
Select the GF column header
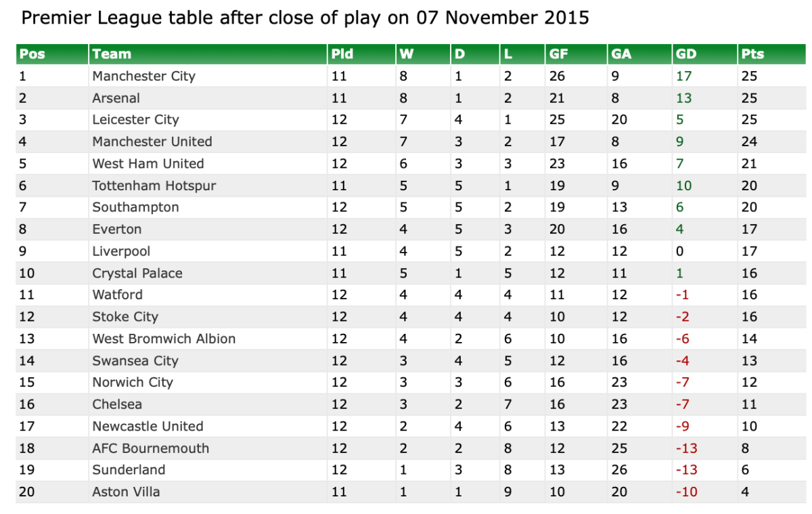pyautogui.click(x=558, y=54)
